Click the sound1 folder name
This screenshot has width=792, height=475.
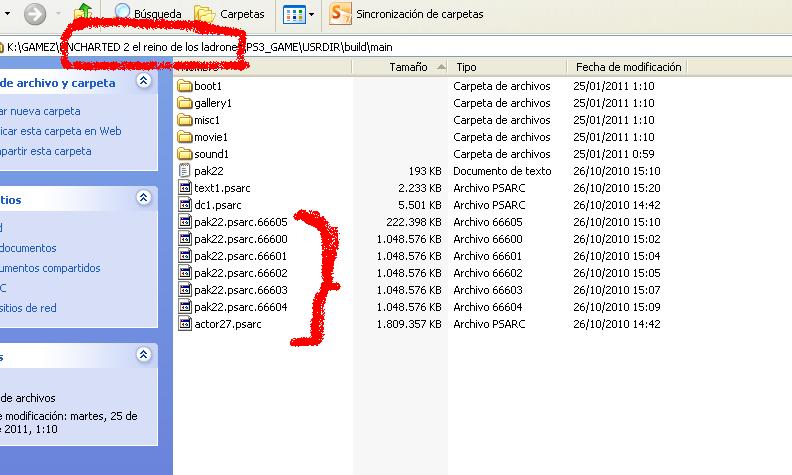point(211,154)
